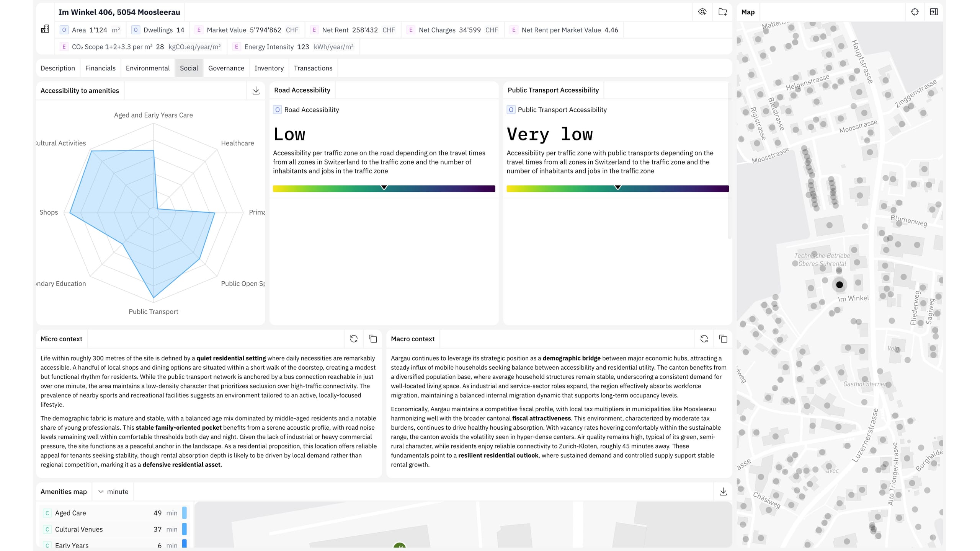Click the blue bar beside Aged Care

(x=184, y=513)
